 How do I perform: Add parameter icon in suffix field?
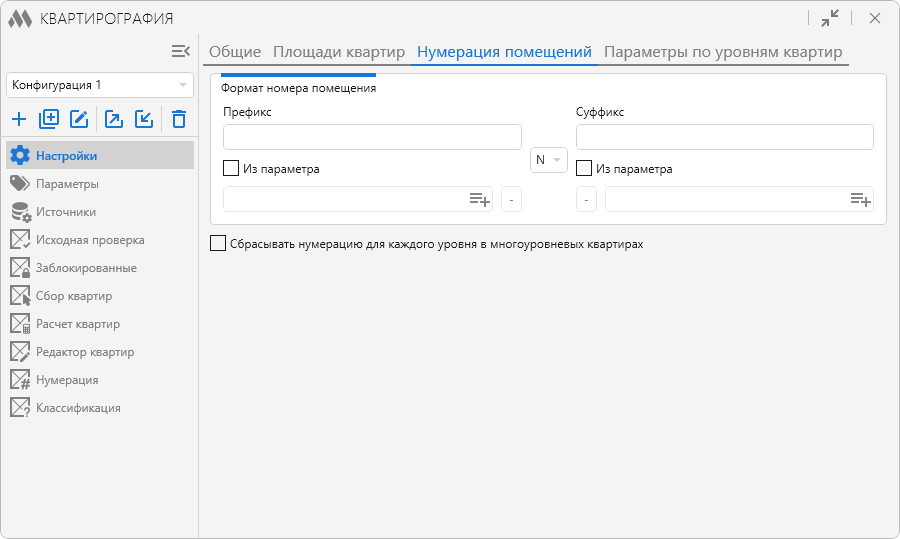click(860, 200)
